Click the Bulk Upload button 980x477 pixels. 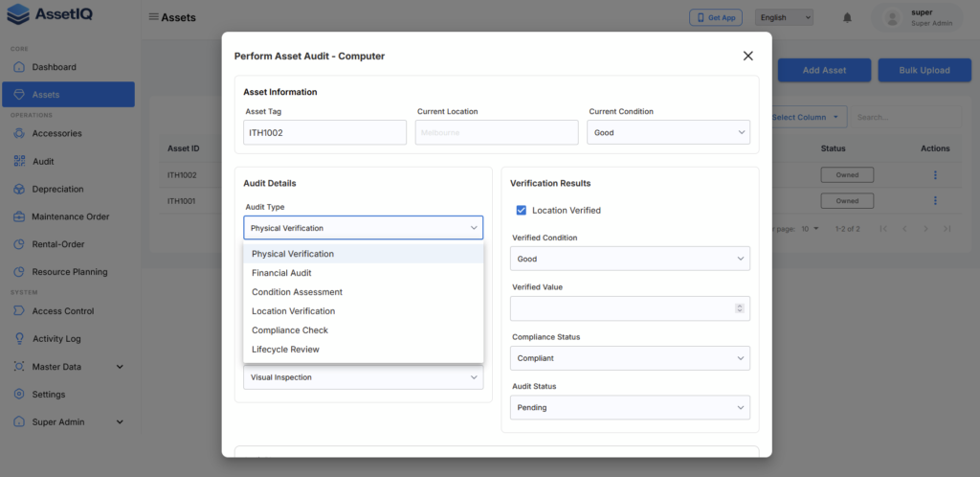(x=924, y=70)
